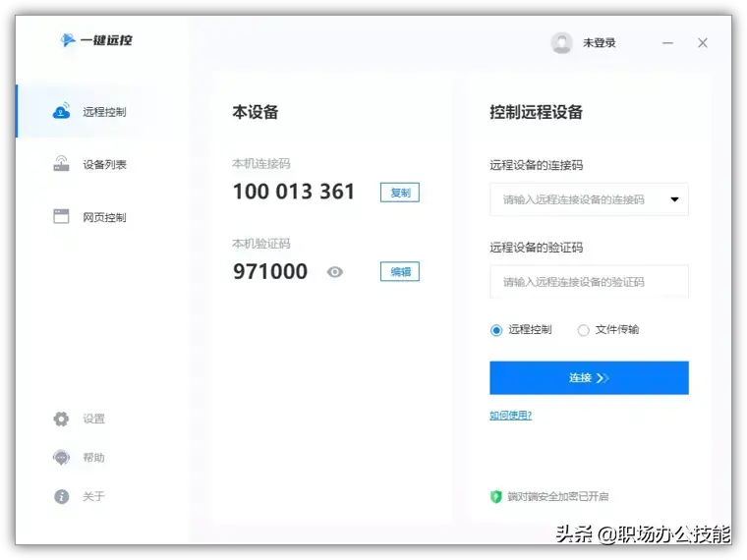
Task: Click the 关于 info icon
Action: [x=61, y=497]
